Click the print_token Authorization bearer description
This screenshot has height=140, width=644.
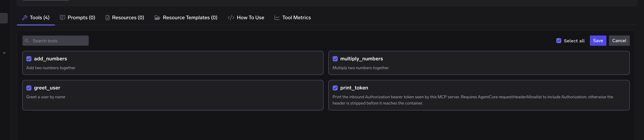coord(473,100)
